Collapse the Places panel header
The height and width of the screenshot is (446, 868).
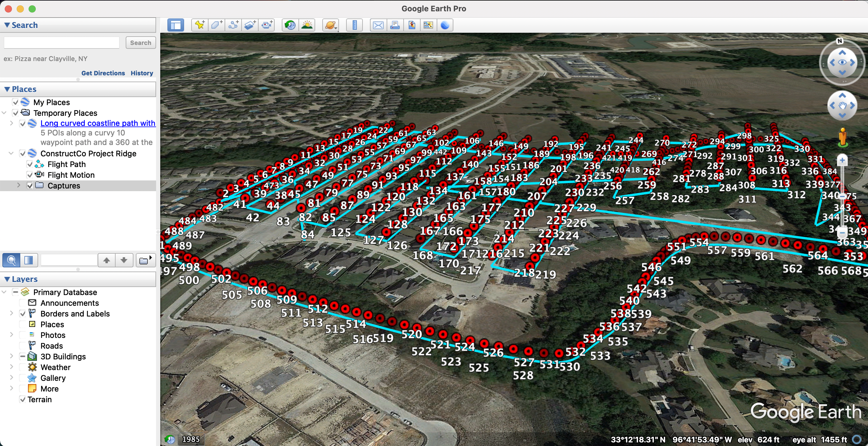click(78, 89)
